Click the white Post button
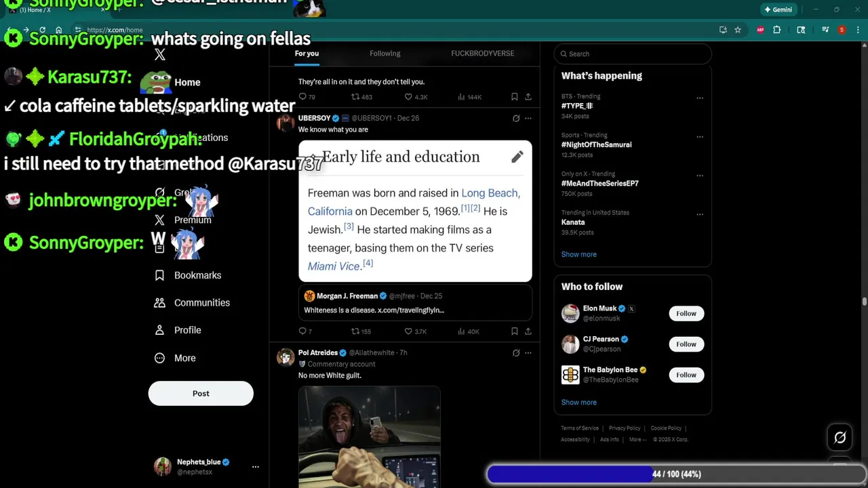The image size is (868, 488). click(201, 393)
